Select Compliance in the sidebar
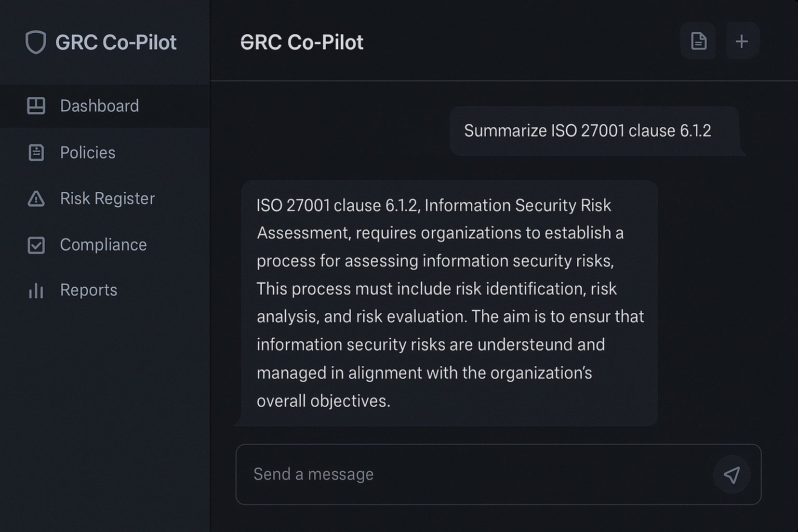Screen dimensions: 798x532 pos(105,245)
